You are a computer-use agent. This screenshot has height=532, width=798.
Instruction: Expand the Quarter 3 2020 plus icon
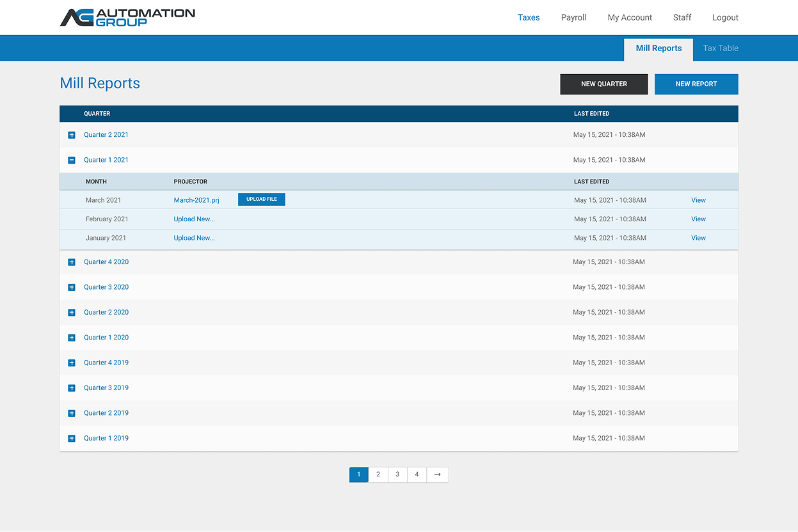[72, 287]
